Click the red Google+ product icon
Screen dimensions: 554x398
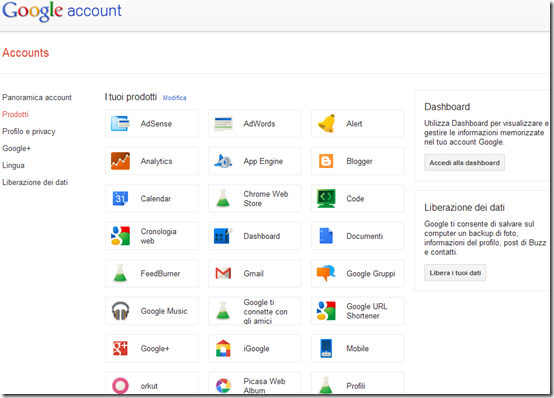tap(120, 348)
